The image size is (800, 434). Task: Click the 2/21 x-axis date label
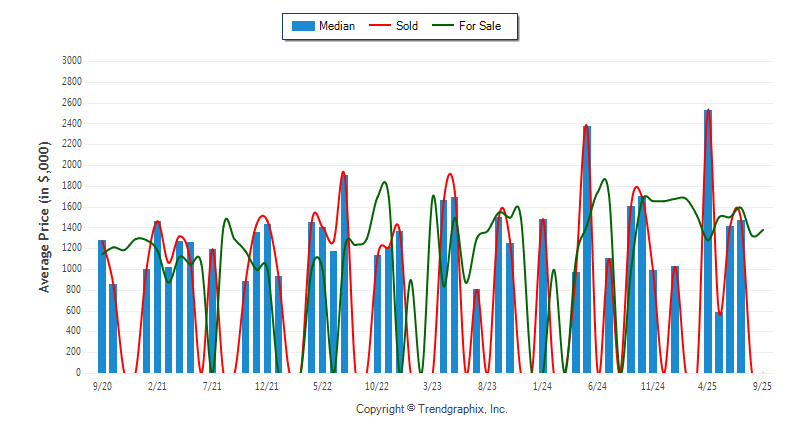[x=157, y=385]
